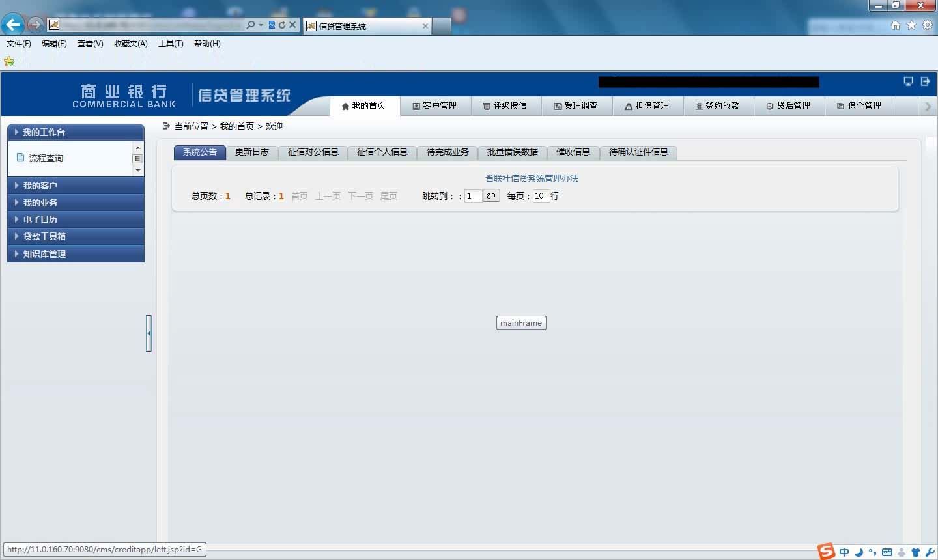
Task: Click the address bar search magnifier icon
Action: (251, 25)
